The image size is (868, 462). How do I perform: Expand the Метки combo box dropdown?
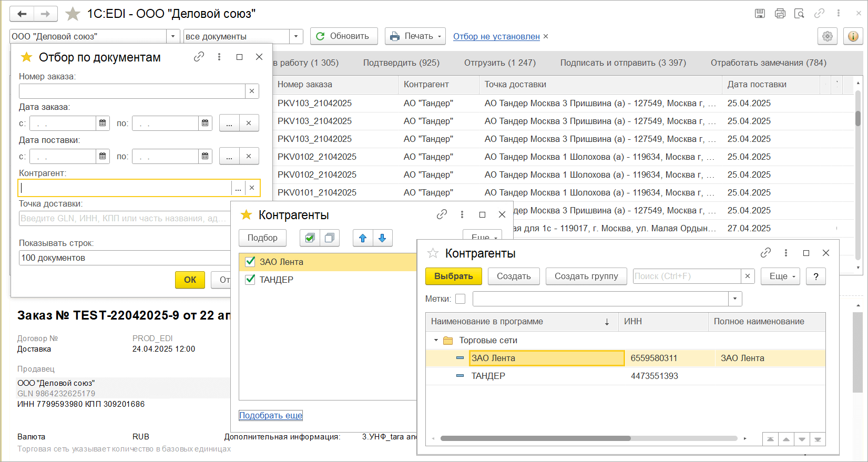pyautogui.click(x=734, y=299)
